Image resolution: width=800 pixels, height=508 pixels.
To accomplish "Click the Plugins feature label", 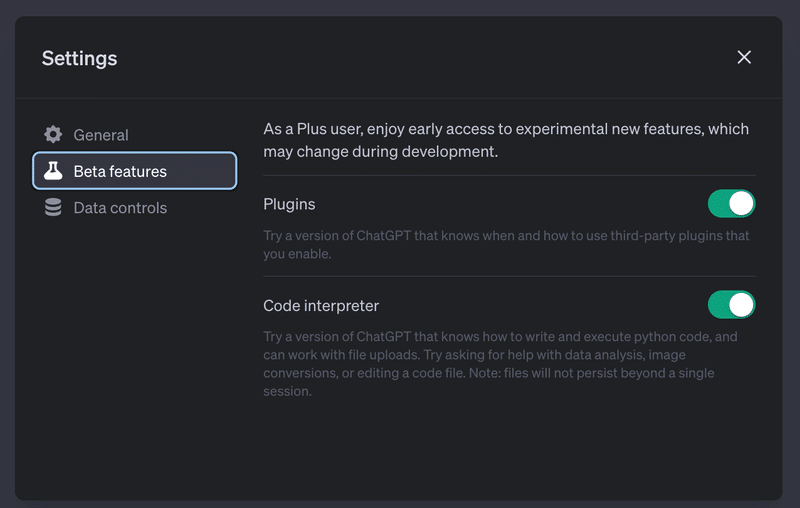I will point(289,204).
